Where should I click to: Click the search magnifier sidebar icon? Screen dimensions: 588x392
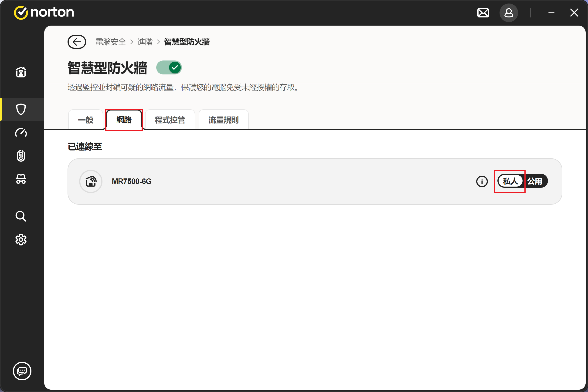point(21,216)
